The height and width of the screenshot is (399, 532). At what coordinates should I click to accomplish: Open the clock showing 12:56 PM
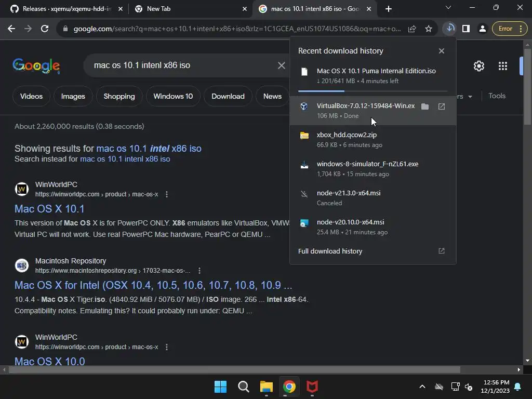495,387
